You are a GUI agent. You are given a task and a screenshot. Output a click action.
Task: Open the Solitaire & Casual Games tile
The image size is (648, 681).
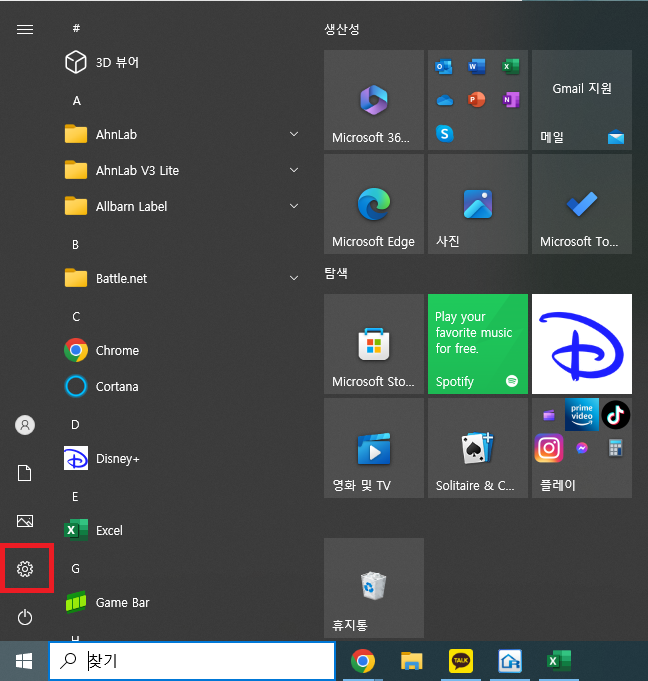(x=478, y=448)
